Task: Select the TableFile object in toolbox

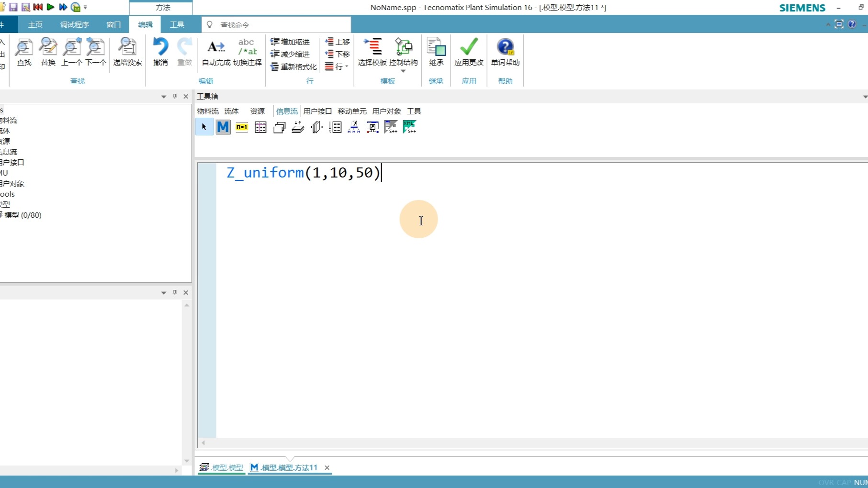Action: pyautogui.click(x=260, y=127)
